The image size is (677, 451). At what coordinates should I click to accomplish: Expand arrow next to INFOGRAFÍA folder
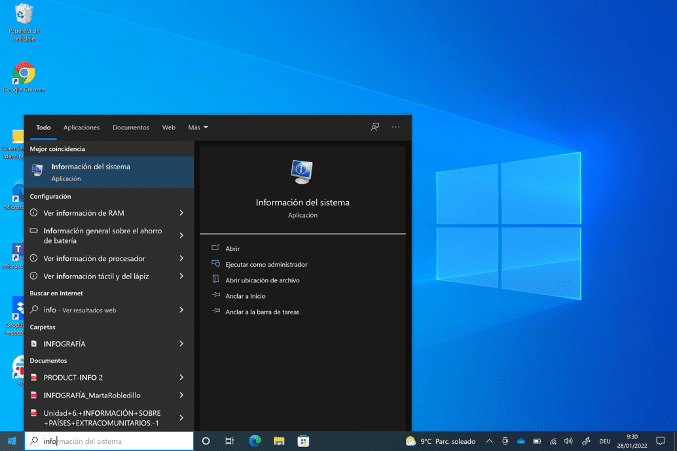(x=181, y=343)
